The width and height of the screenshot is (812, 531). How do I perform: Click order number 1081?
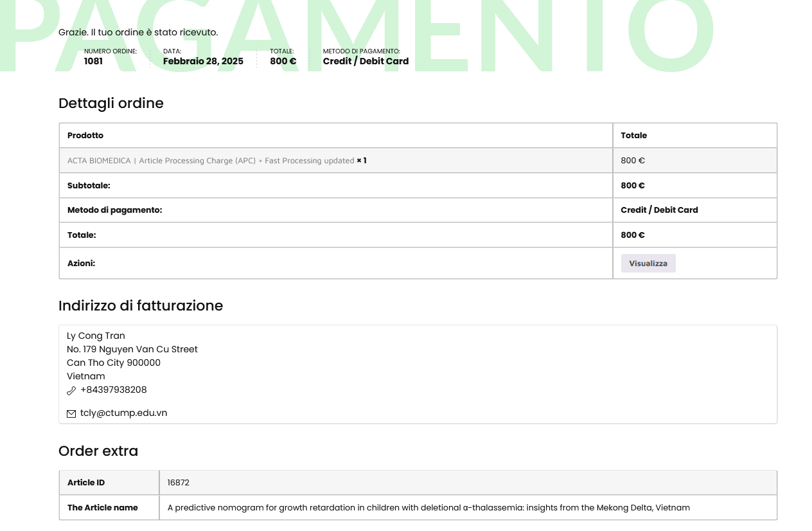coord(93,62)
